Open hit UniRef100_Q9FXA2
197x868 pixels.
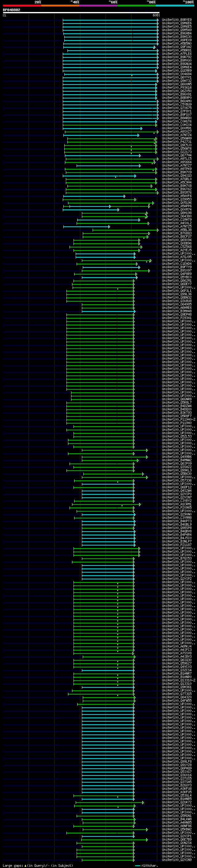[x=177, y=47]
